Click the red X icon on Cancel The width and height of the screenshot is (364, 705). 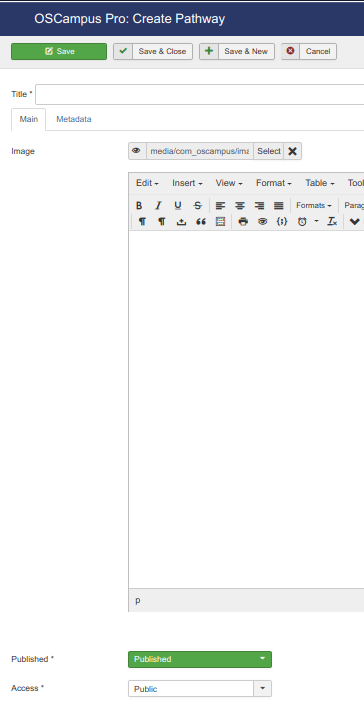click(x=290, y=51)
